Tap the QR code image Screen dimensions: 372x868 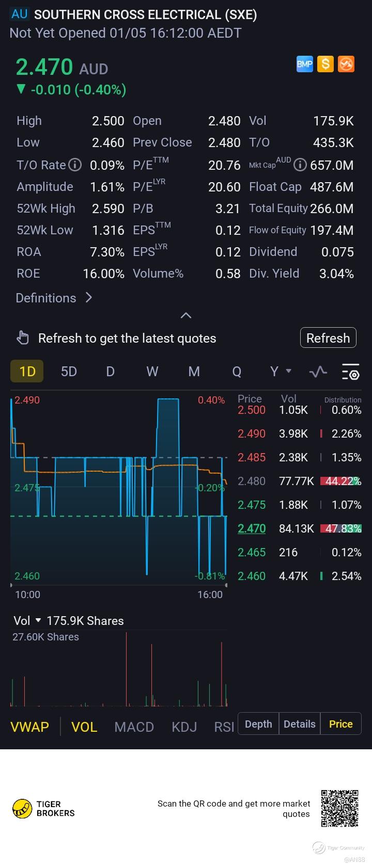(x=339, y=808)
